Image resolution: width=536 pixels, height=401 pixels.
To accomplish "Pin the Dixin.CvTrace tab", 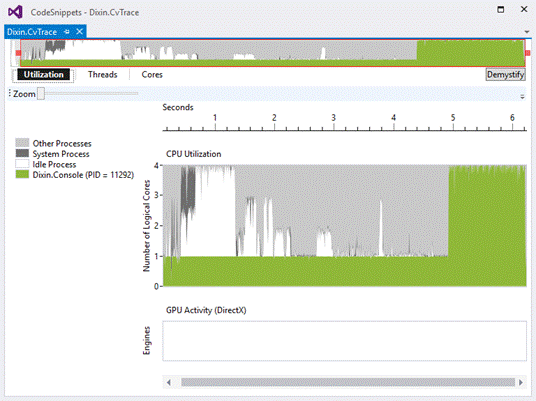I will tap(67, 32).
